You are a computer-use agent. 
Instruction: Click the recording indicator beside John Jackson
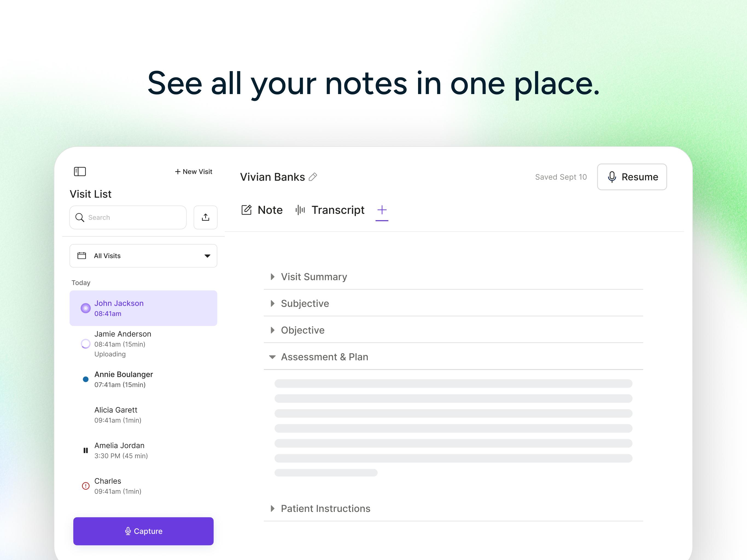click(x=85, y=308)
